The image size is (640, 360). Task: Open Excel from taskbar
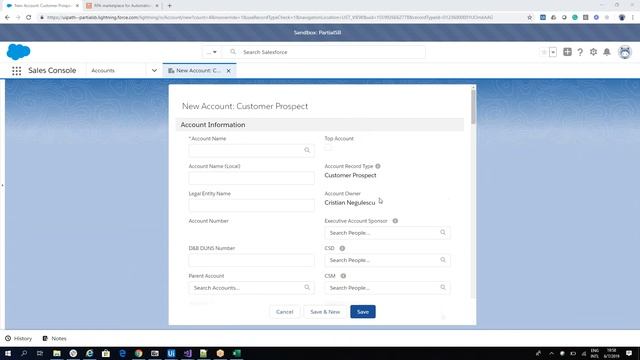coord(236,353)
